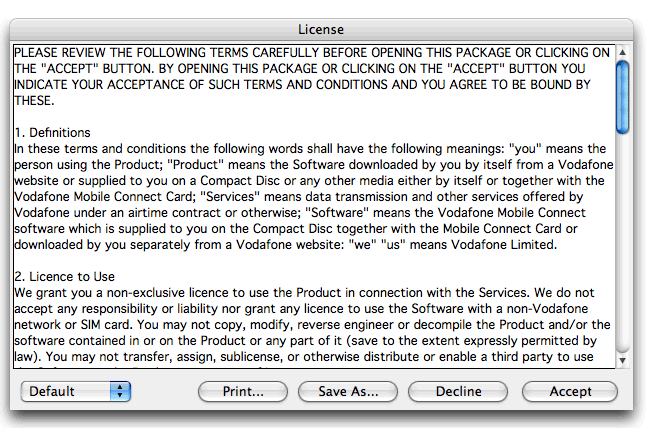The width and height of the screenshot is (653, 428).
Task: Click the Accept button
Action: coord(570,391)
